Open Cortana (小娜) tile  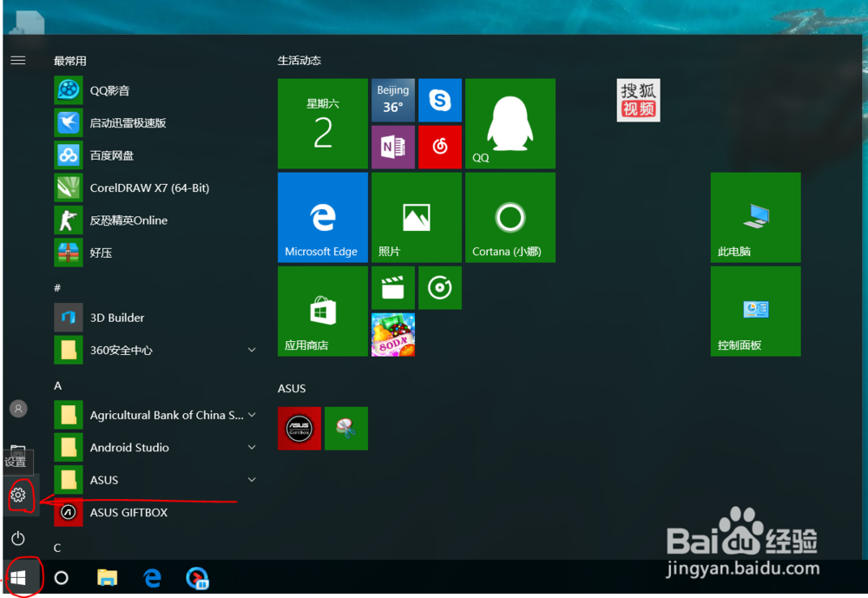[510, 218]
